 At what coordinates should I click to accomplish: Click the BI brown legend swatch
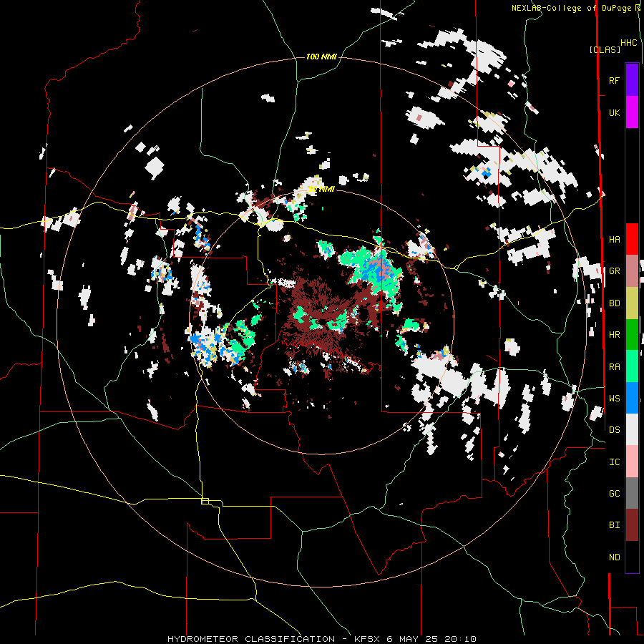[x=632, y=525]
